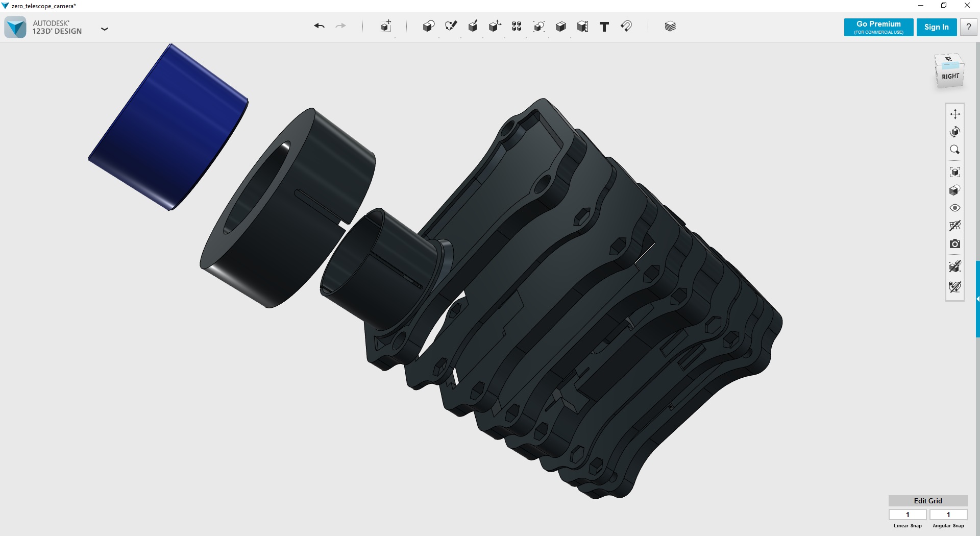Click Zoom to Fit in the right sidebar
Image resolution: width=980 pixels, height=536 pixels.
955,172
